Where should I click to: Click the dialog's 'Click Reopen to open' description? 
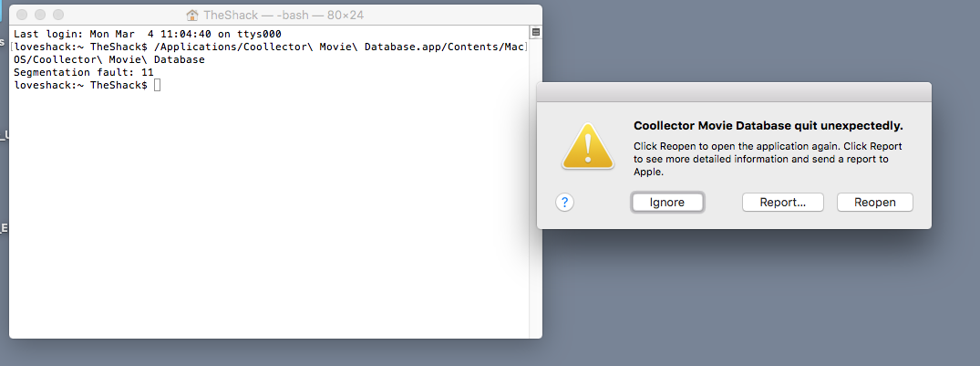tap(769, 159)
